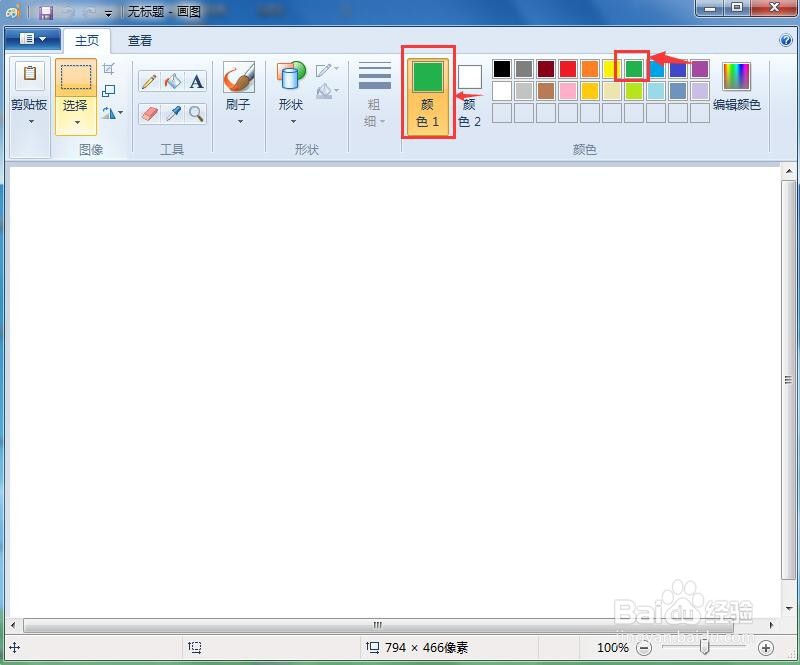Click the vertical scrollbar down arrow
This screenshot has height=665, width=800.
click(789, 608)
